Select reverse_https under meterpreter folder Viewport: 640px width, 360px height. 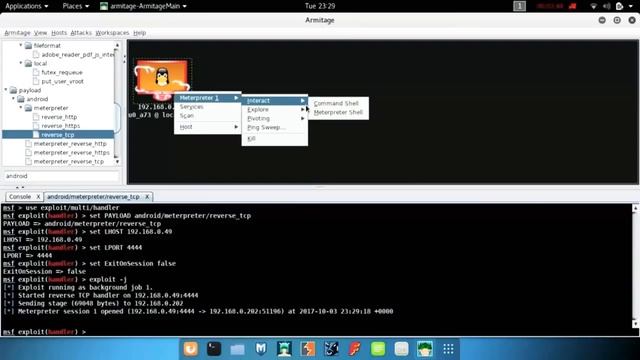point(60,126)
